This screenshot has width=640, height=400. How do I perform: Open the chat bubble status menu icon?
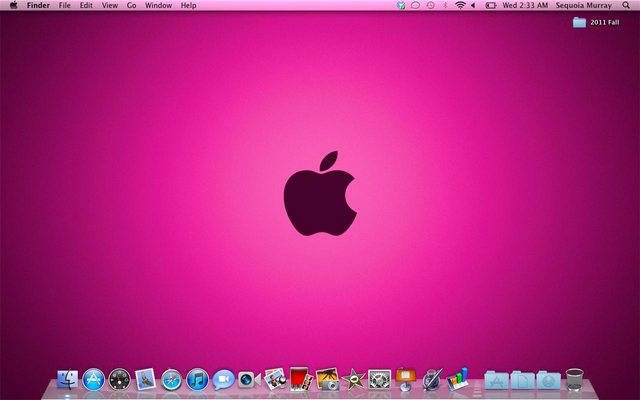tap(416, 5)
